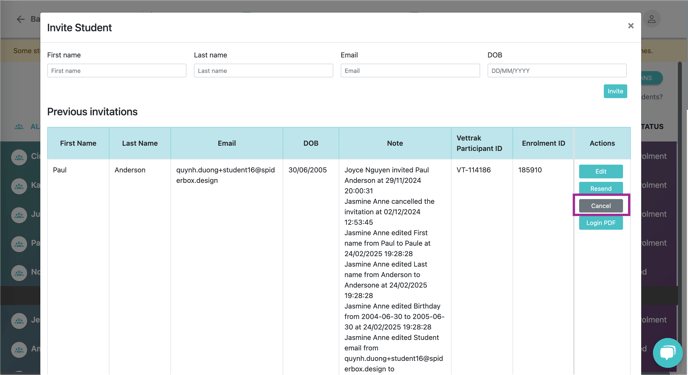This screenshot has width=688, height=375.
Task: Click the Note column header
Action: click(395, 143)
